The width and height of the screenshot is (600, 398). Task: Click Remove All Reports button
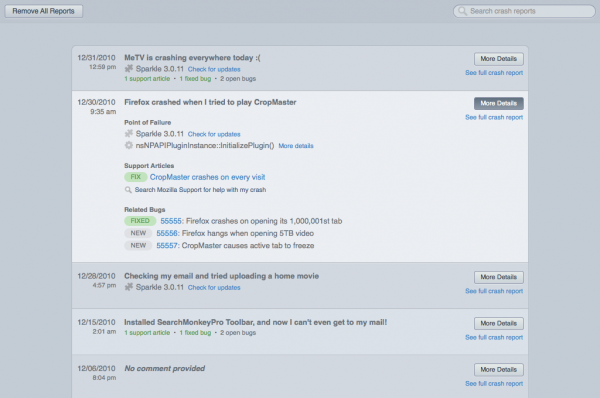44,11
